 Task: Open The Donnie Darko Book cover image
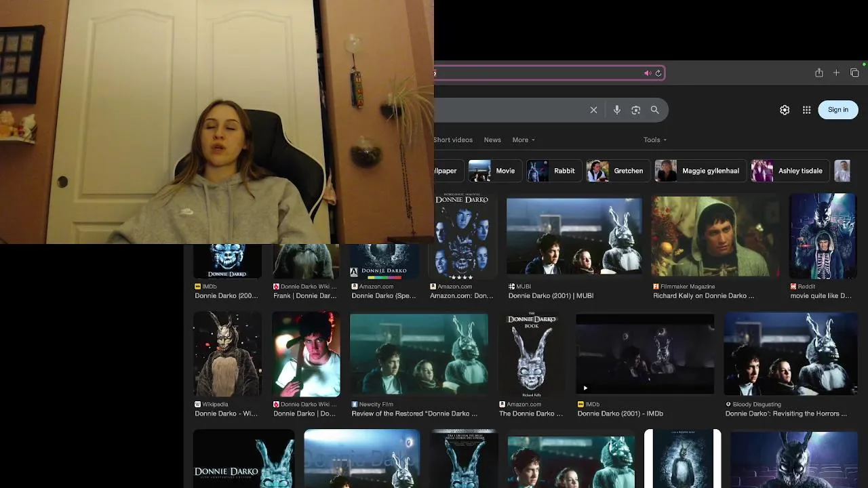click(x=532, y=354)
